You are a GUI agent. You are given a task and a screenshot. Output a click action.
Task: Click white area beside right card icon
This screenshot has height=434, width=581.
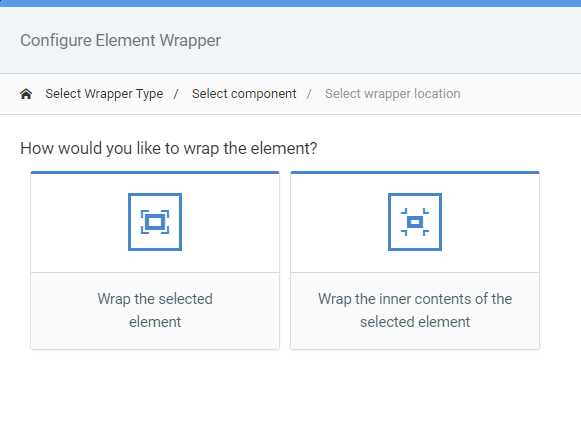point(490,222)
